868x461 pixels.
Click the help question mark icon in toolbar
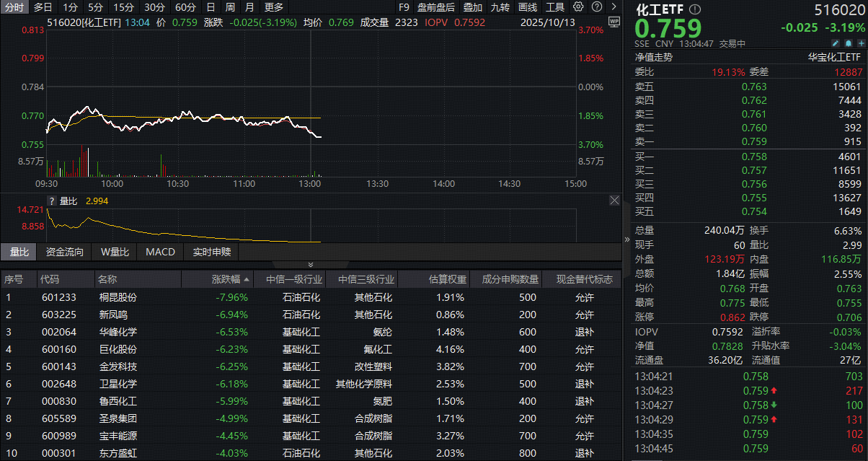pyautogui.click(x=596, y=7)
